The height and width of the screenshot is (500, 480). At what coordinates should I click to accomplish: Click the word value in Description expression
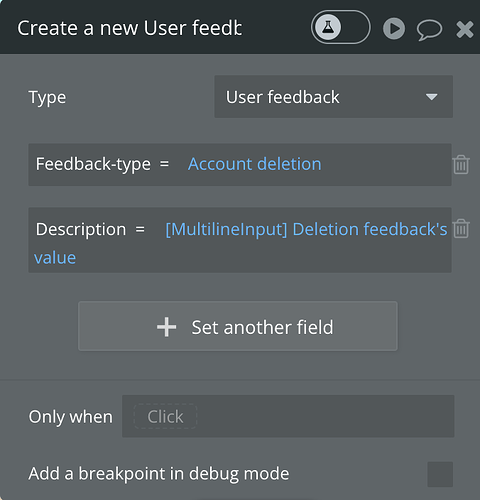click(55, 258)
